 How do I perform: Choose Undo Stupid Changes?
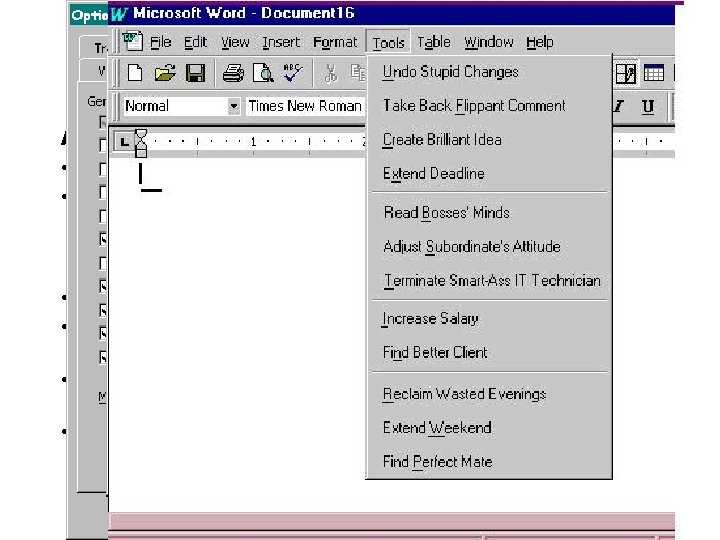[489, 72]
